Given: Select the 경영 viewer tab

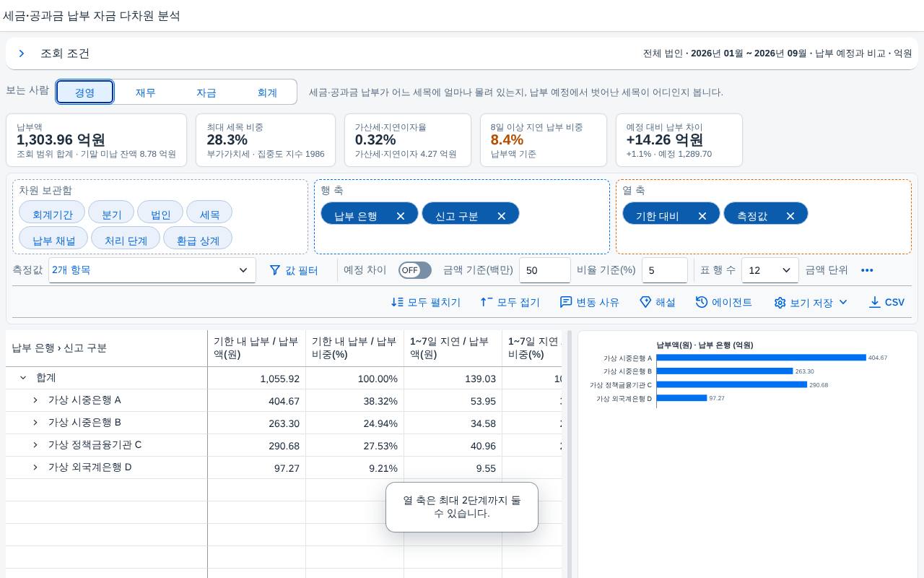Looking at the screenshot, I should pyautogui.click(x=84, y=92).
